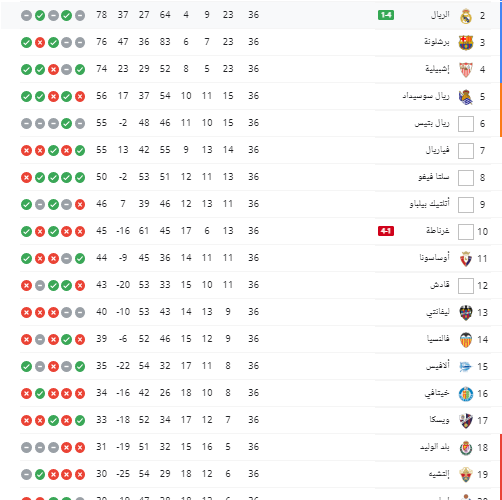Click the أتلتيك بيلباو team name
Viewport: 502px width, 500px height.
pos(430,204)
